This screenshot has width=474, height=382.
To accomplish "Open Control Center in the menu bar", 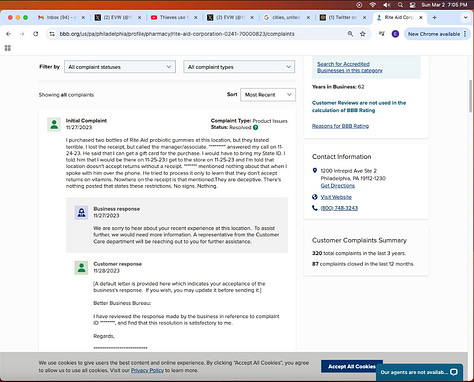I will click(413, 5).
